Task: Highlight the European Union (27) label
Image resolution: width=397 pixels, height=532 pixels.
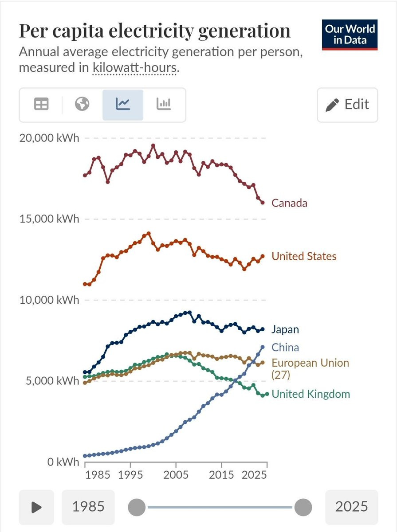Action: 310,369
